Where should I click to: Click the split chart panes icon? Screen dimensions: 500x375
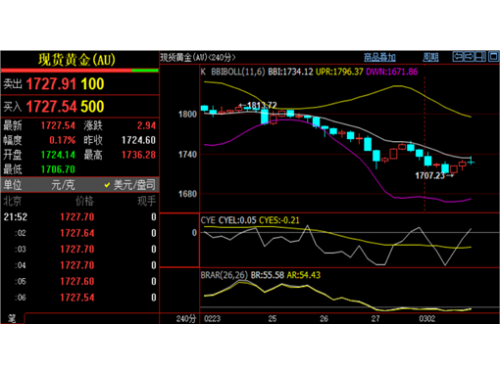pos(480,57)
